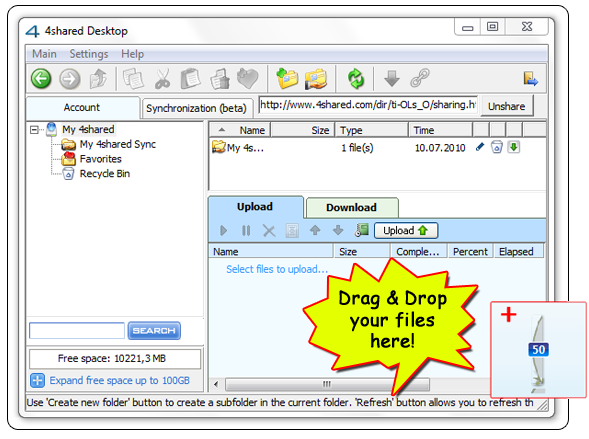Click the Percent column header in upload queue
This screenshot has width=589, height=439.
tap(471, 252)
